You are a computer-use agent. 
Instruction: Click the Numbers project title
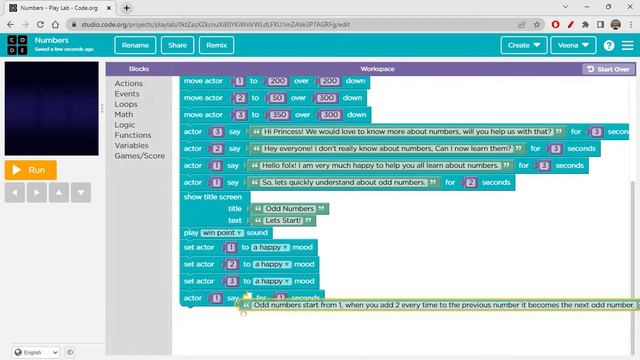point(51,40)
